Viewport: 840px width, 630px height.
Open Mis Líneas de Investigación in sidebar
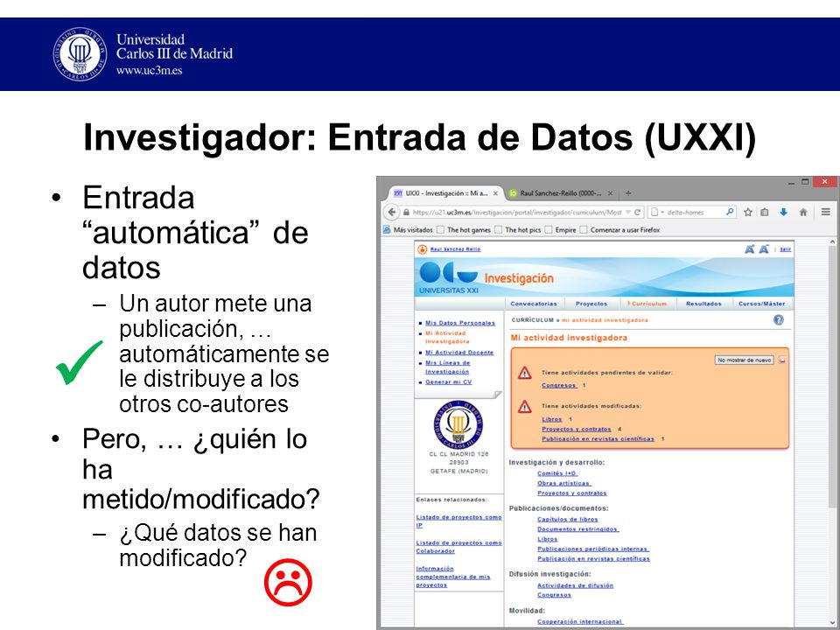[447, 367]
